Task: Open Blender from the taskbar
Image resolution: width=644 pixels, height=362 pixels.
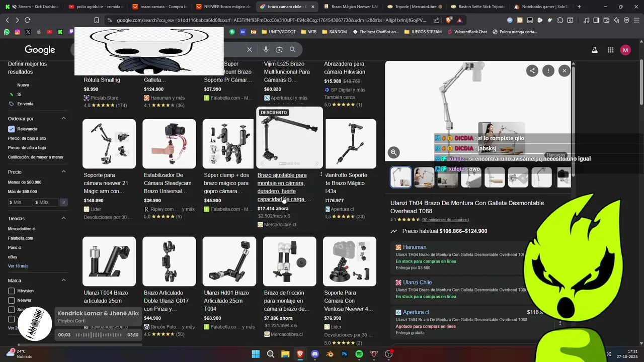Action: click(330, 354)
